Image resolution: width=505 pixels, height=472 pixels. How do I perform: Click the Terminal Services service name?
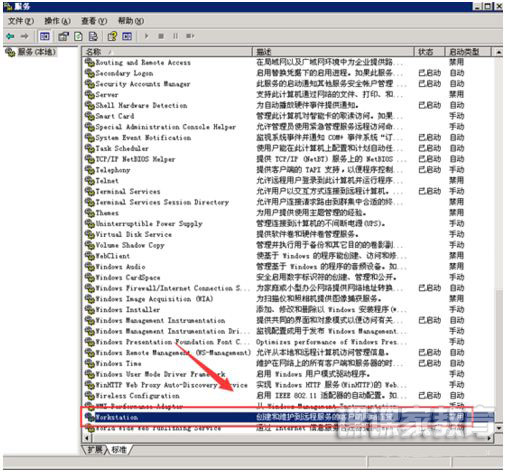128,191
